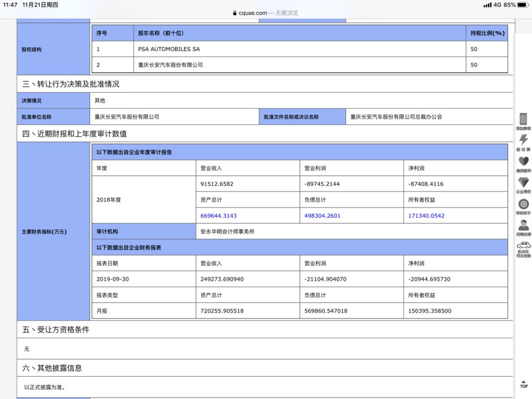
Task: Tap the lock icon beside cquae.com
Action: pyautogui.click(x=234, y=13)
